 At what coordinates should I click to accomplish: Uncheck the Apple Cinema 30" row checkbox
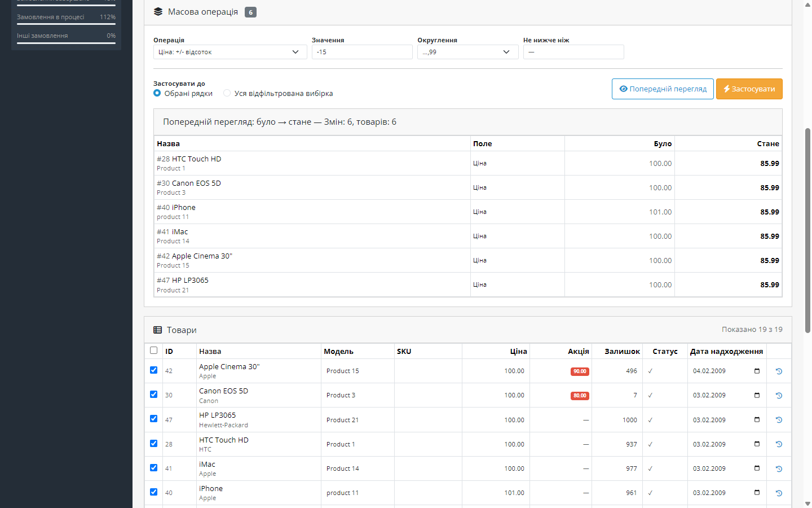pyautogui.click(x=153, y=370)
